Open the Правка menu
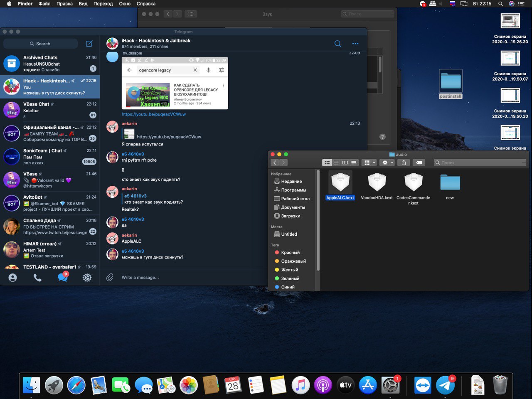Viewport: 532px width, 399px height. pos(64,4)
